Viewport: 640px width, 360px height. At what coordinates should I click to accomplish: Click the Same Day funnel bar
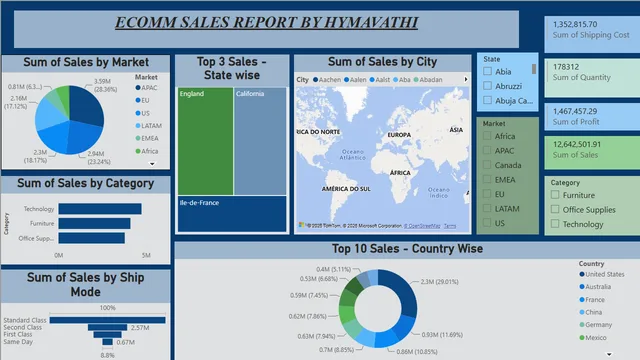click(x=107, y=342)
